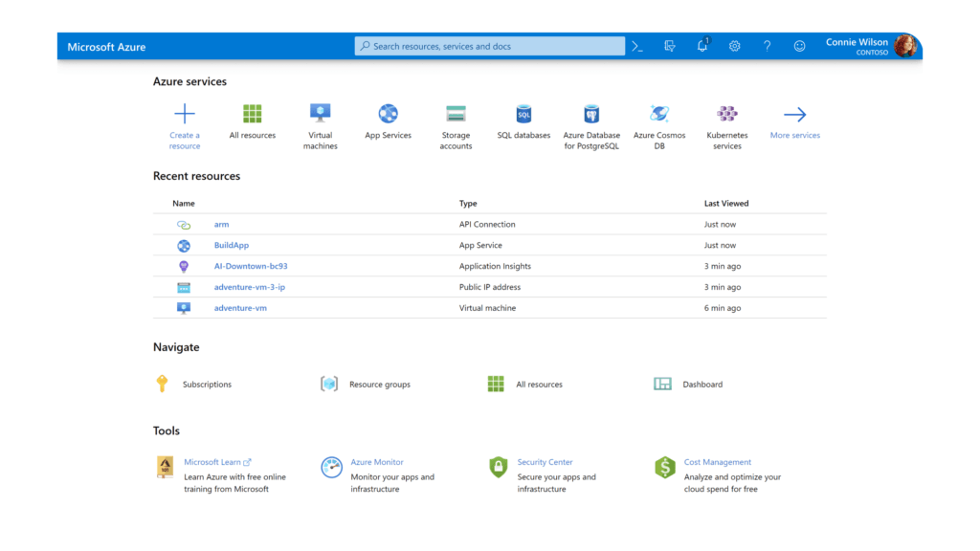Click Microsoft Azure home title

tap(106, 47)
